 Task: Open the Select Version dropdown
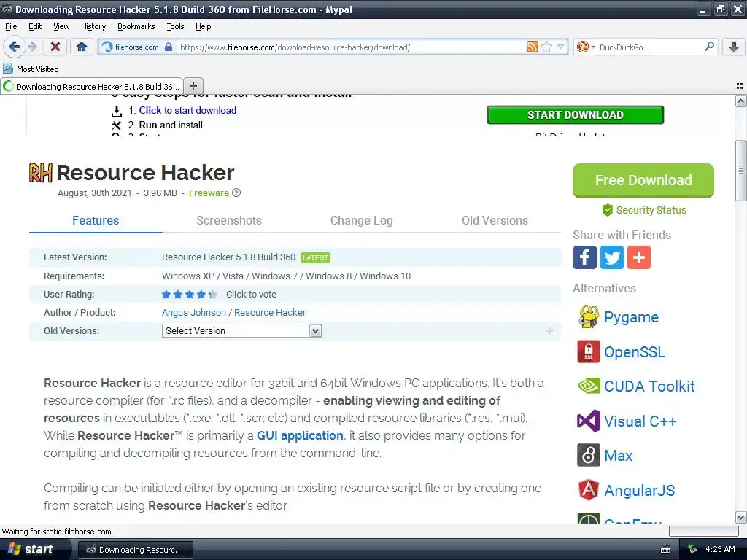click(x=242, y=330)
